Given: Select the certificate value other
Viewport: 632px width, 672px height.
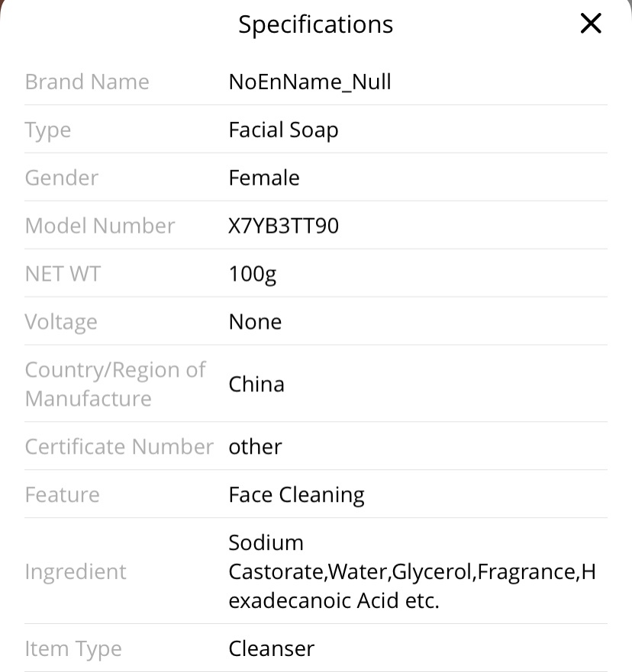Looking at the screenshot, I should (x=255, y=446).
